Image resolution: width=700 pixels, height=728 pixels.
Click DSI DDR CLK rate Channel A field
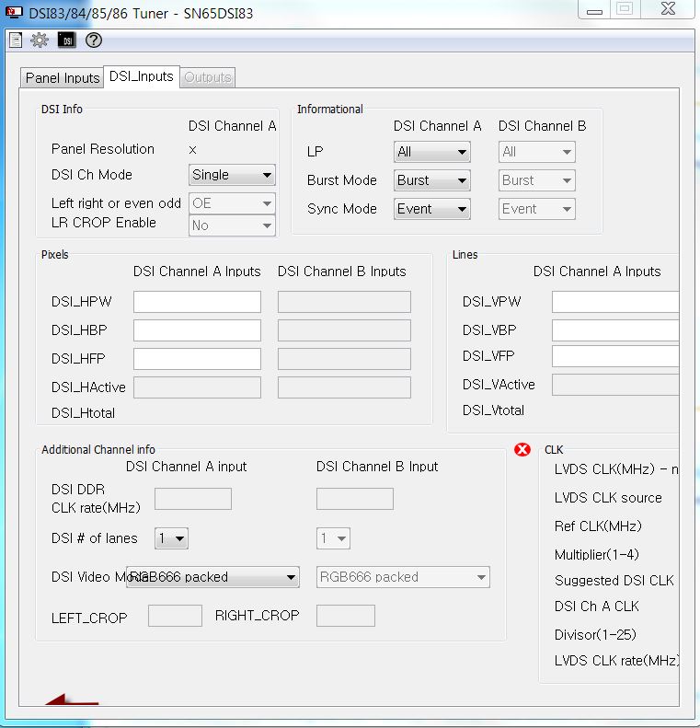[x=193, y=499]
